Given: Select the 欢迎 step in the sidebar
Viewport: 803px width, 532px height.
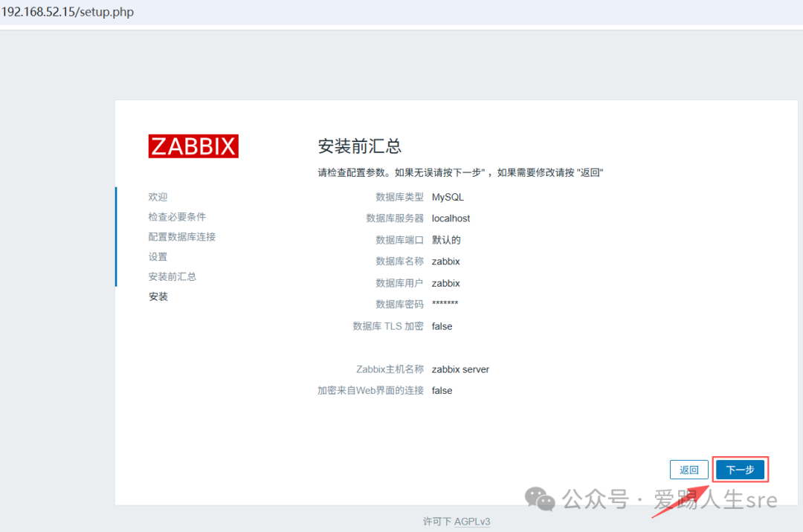Looking at the screenshot, I should (158, 197).
